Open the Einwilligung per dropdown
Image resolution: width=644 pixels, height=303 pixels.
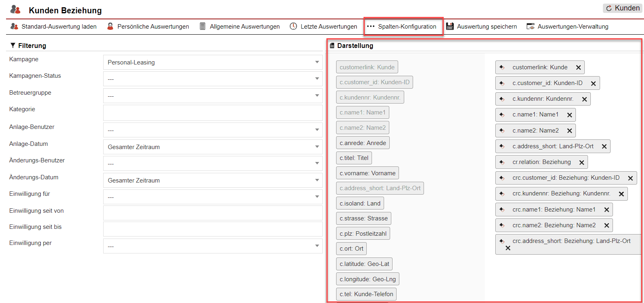click(x=213, y=246)
